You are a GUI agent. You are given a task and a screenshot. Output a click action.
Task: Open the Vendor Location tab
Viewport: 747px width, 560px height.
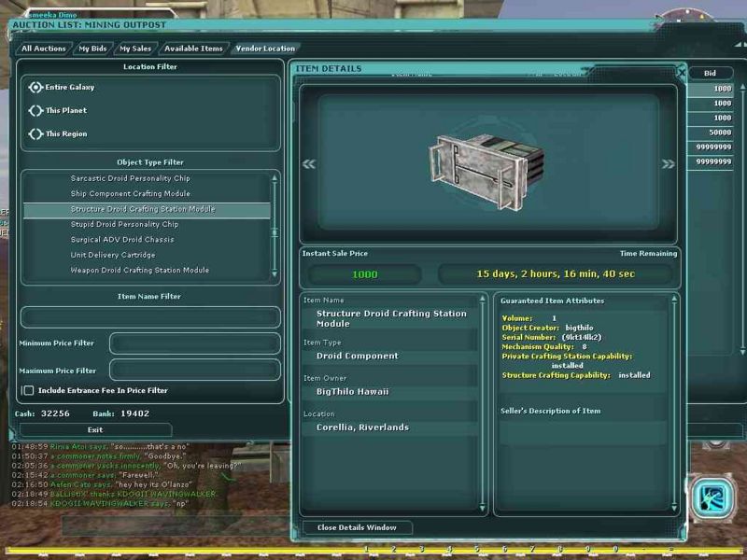265,49
